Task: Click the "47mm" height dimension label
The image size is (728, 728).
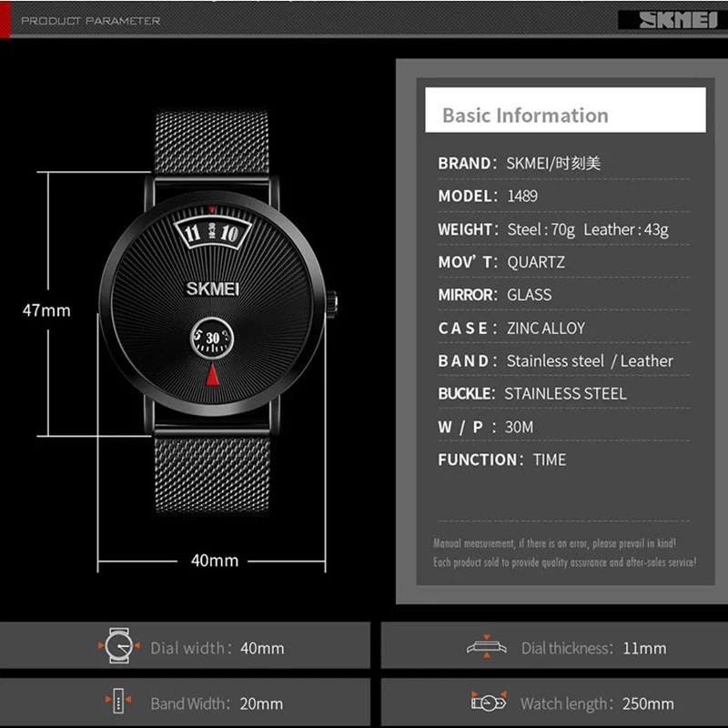Action: [x=46, y=310]
